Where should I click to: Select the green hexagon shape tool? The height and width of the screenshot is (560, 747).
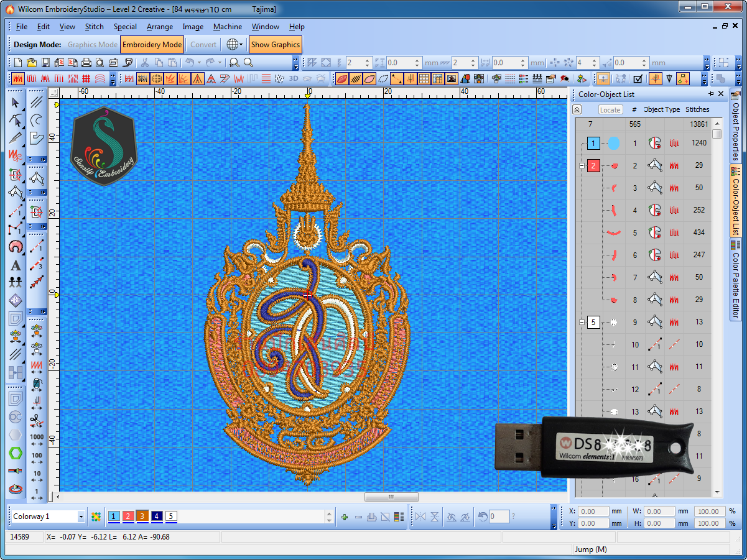point(16,453)
